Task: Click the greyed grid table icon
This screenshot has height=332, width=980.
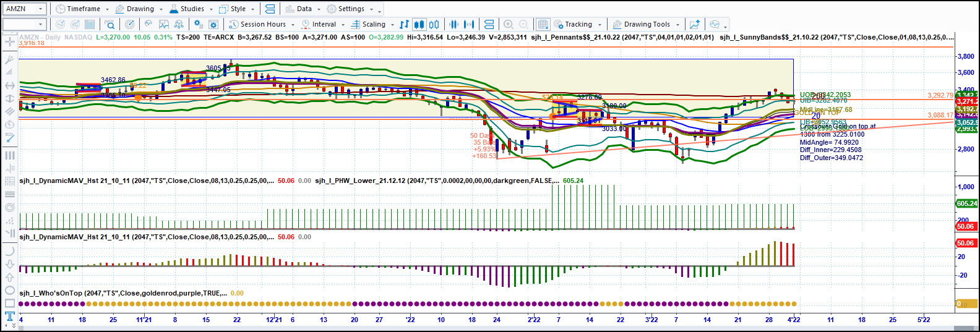Action: pyautogui.click(x=90, y=24)
